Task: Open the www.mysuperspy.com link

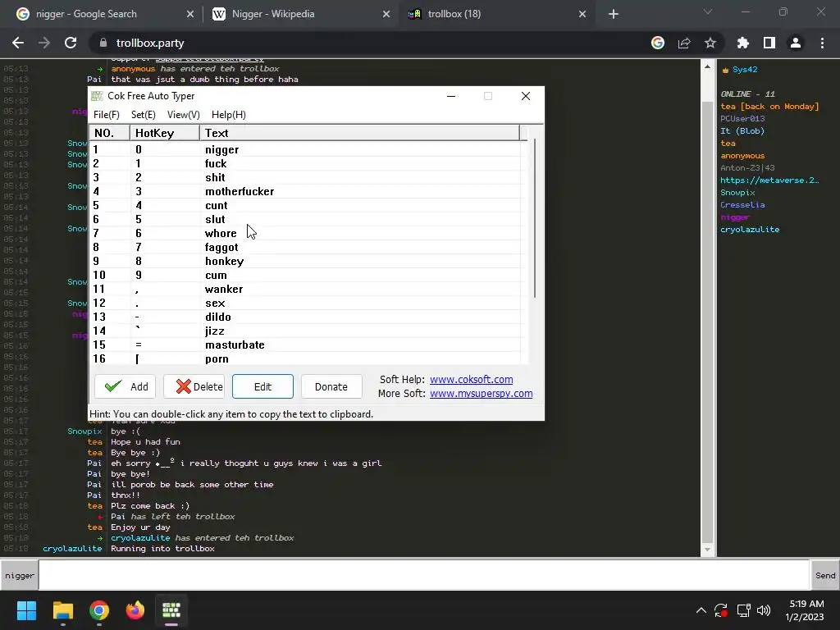Action: pyautogui.click(x=481, y=393)
